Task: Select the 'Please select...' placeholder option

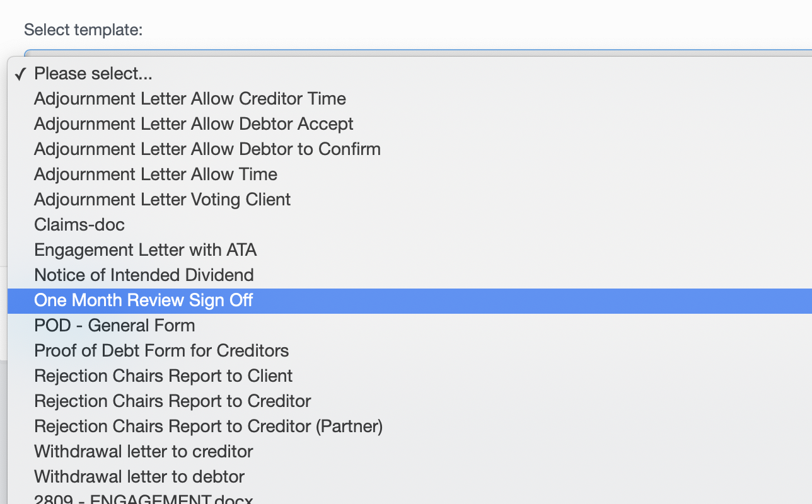Action: tap(93, 74)
